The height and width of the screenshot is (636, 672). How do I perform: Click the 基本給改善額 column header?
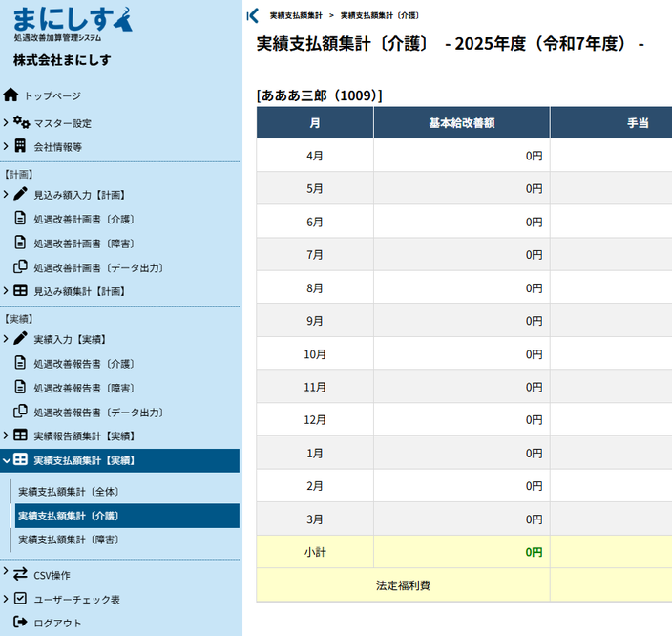pos(462,123)
